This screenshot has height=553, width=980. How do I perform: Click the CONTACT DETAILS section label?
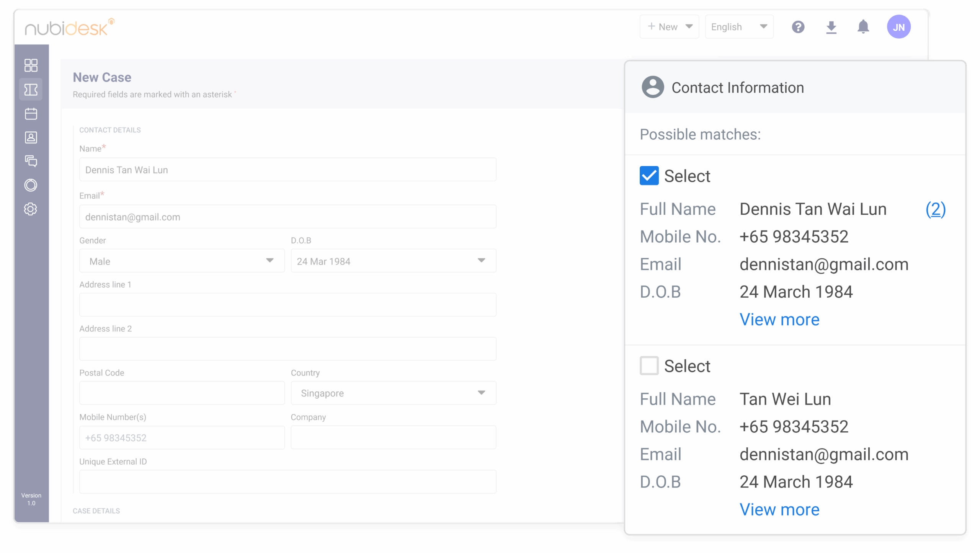[110, 130]
